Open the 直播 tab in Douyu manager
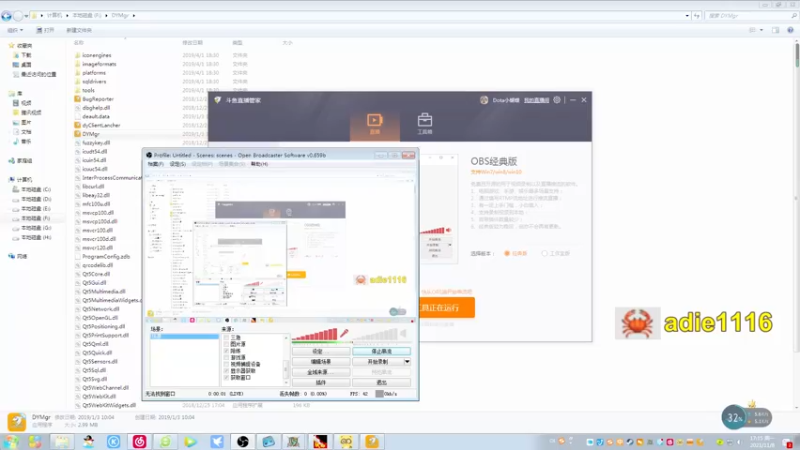The image size is (800, 450). click(374, 124)
